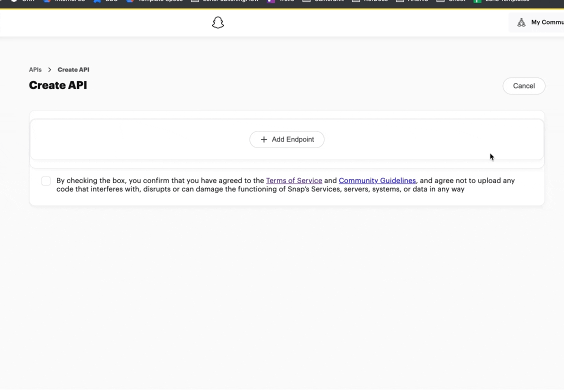Cancel the API creation

pyautogui.click(x=523, y=86)
